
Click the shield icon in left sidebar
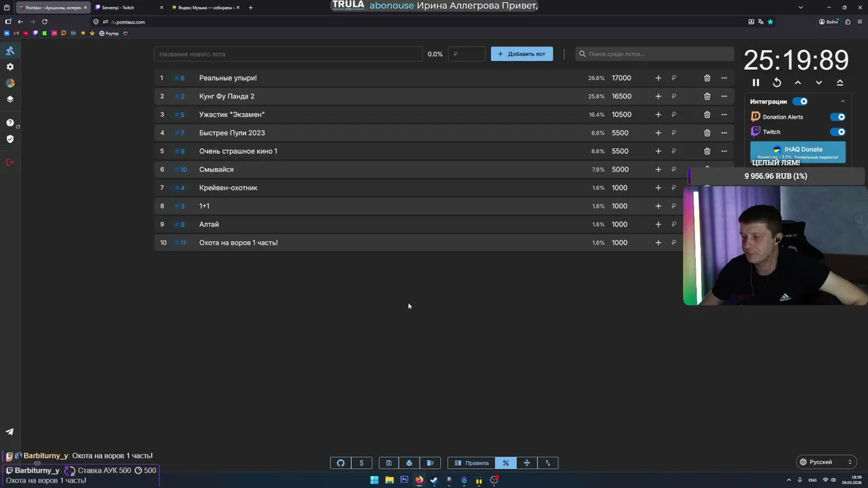pos(10,139)
